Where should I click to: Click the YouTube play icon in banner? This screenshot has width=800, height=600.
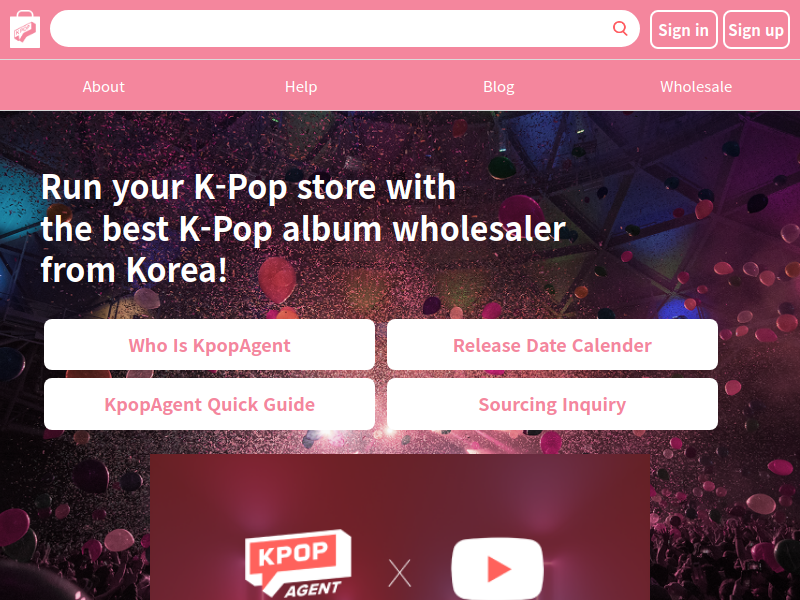coord(497,568)
